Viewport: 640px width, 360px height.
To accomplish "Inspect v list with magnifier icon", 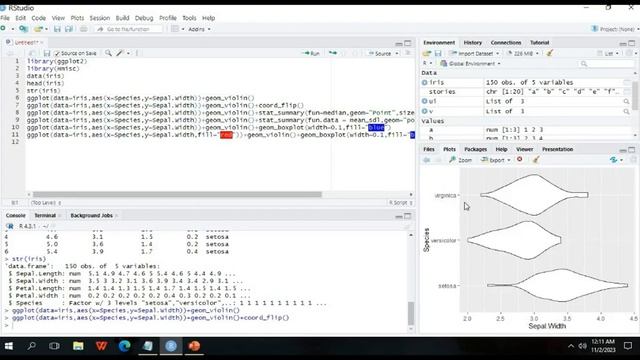I will (626, 111).
